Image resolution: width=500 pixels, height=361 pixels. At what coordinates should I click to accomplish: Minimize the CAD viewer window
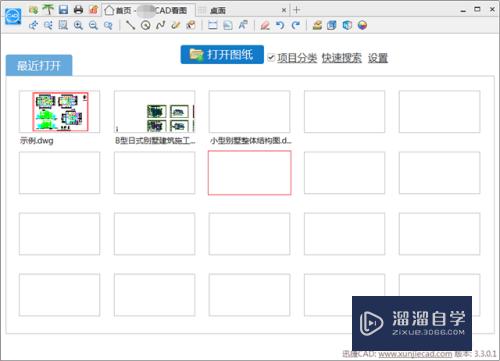pyautogui.click(x=463, y=10)
